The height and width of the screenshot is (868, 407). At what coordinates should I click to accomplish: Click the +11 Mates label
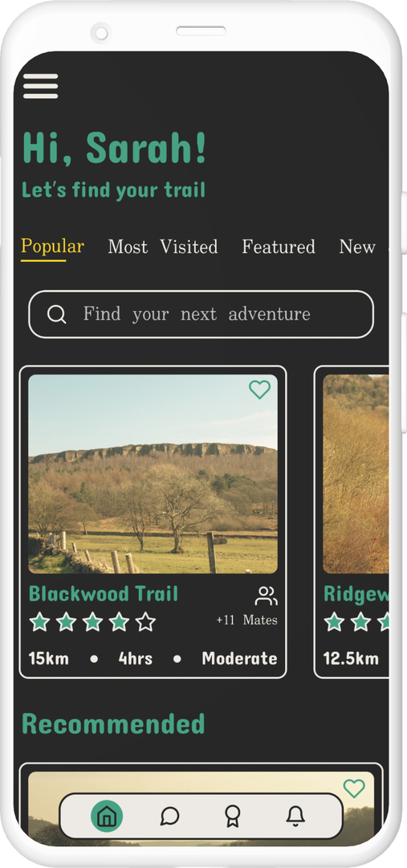tap(246, 620)
